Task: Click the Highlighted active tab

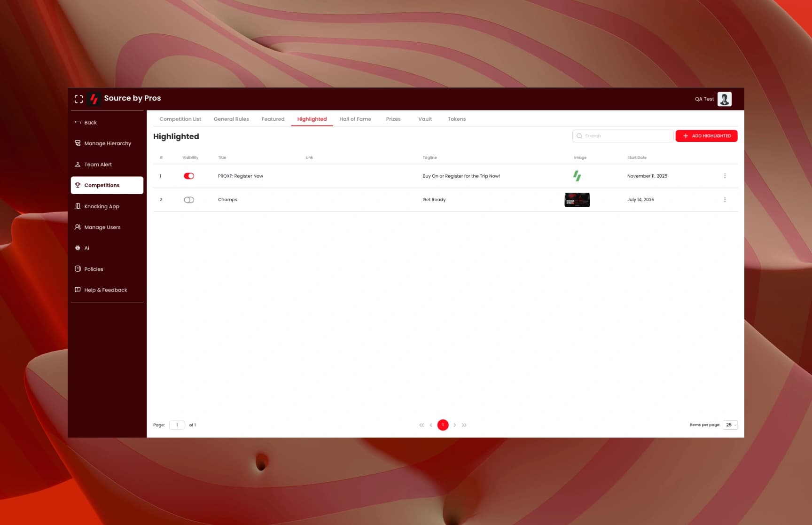Action: 312,119
